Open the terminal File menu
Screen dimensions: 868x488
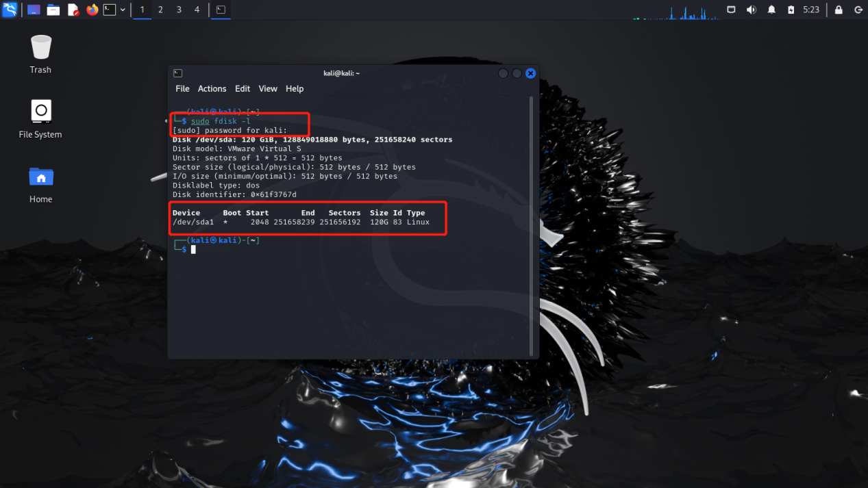182,89
